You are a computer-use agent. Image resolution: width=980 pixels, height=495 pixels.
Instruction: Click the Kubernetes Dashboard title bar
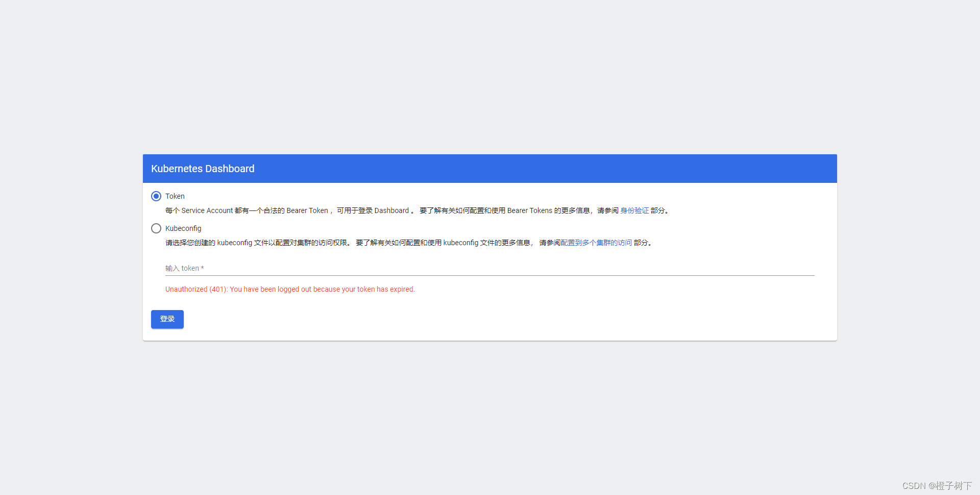[203, 169]
